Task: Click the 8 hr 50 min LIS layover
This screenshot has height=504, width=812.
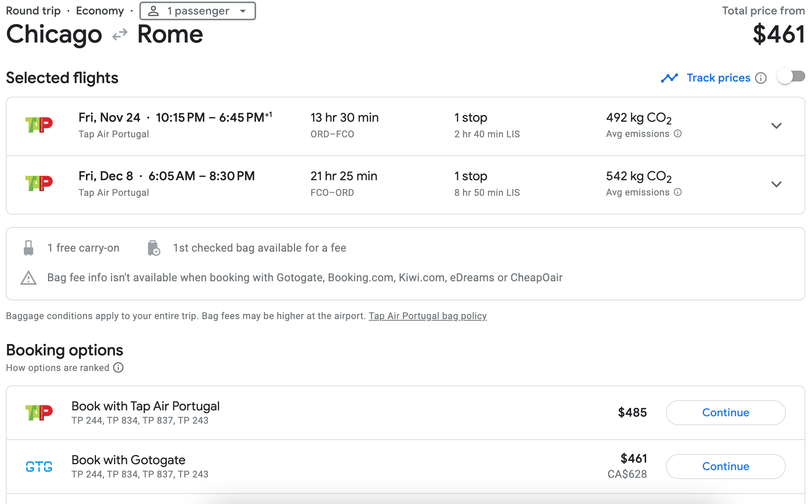Action: click(487, 193)
